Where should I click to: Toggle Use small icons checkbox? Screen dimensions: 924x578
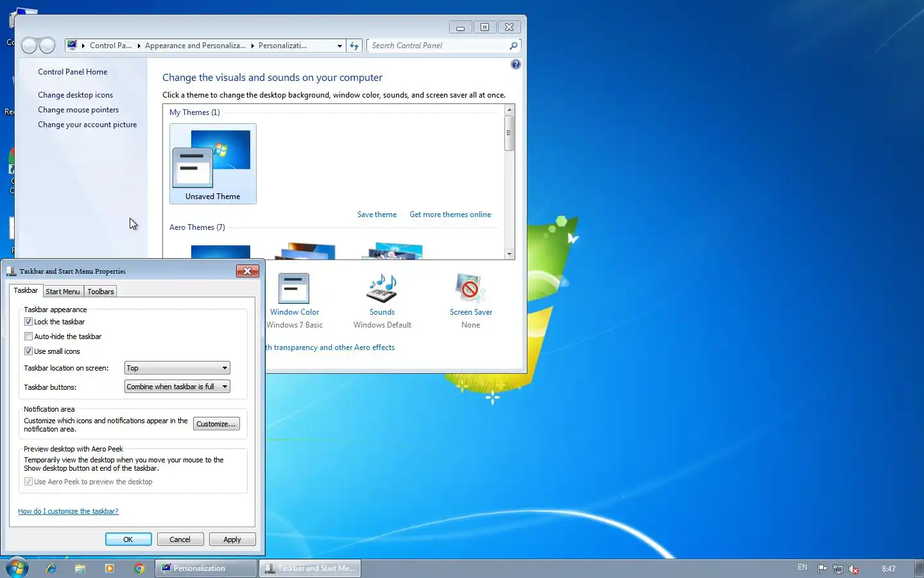click(28, 351)
